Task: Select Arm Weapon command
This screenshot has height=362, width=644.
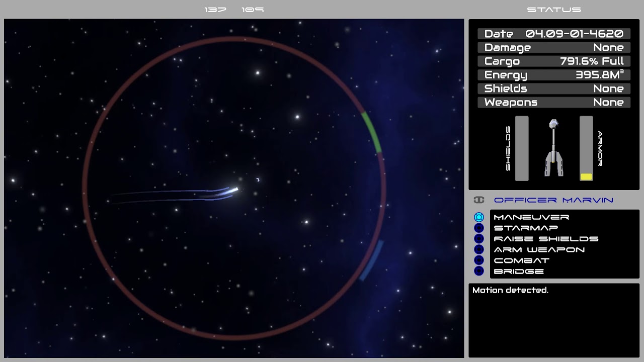Action: (539, 250)
